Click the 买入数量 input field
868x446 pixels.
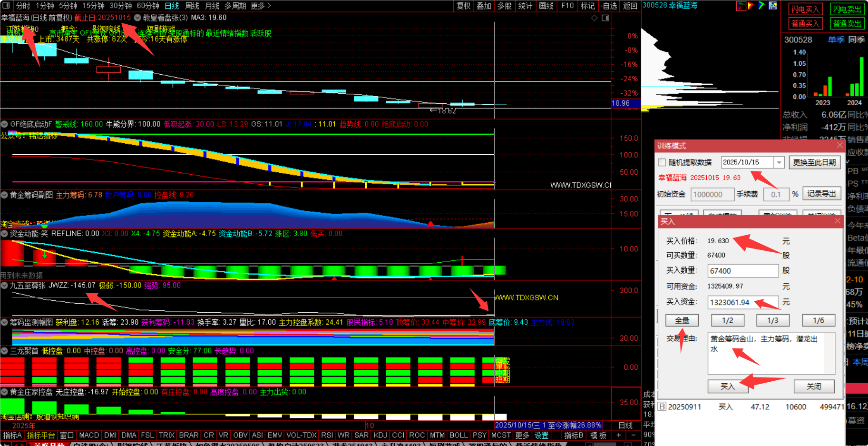743,271
